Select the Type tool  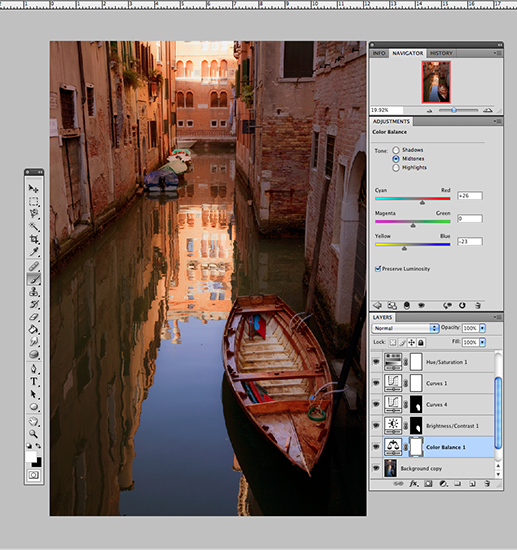tap(34, 382)
